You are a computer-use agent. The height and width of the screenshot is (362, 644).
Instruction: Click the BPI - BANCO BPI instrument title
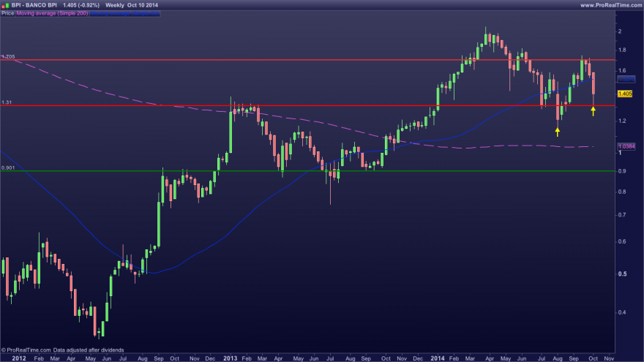coord(34,5)
